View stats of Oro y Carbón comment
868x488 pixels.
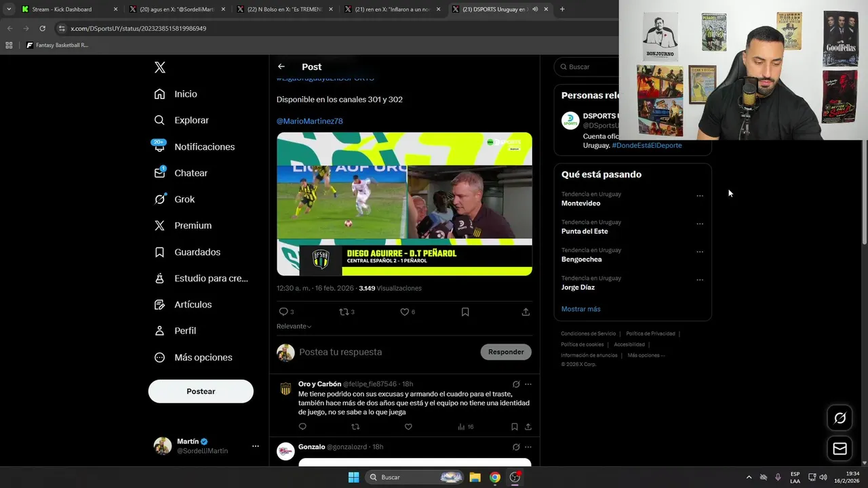click(466, 427)
